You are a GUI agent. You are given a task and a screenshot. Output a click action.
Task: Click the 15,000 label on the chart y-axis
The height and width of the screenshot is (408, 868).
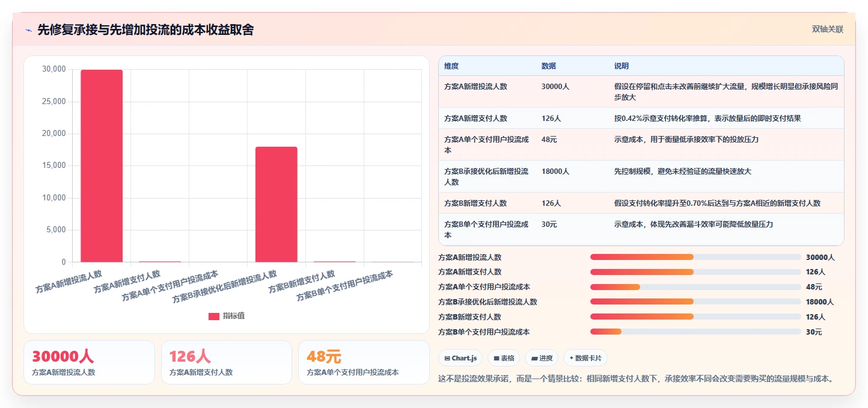tap(54, 166)
